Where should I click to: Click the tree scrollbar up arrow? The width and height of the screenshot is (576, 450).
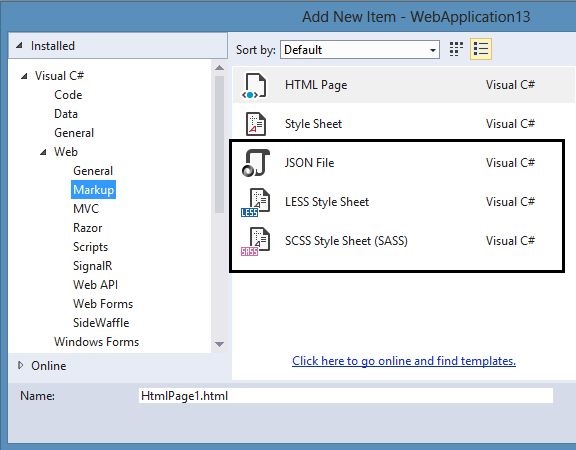click(219, 68)
